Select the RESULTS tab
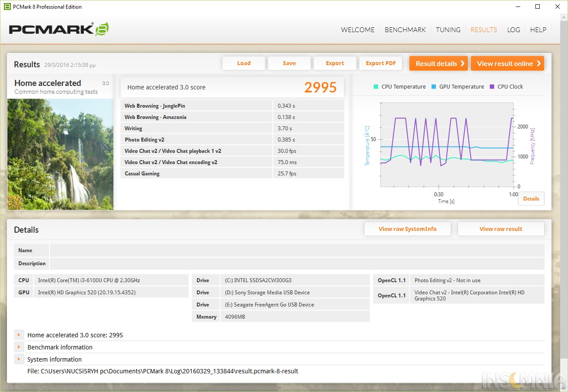The image size is (568, 392). pyautogui.click(x=484, y=30)
